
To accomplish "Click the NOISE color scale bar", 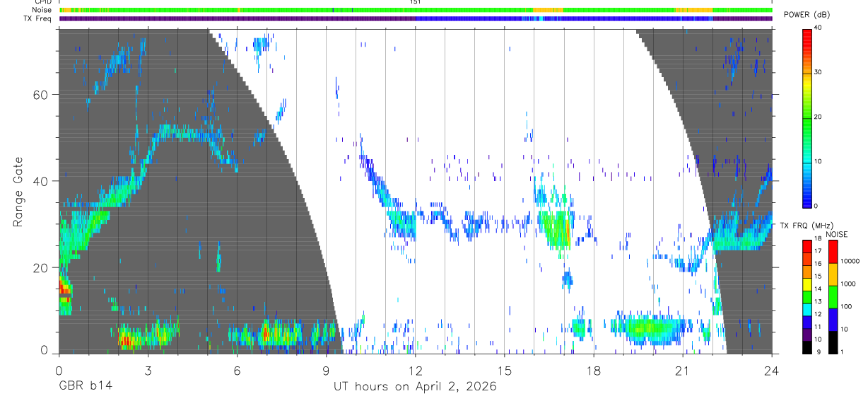I will click(x=833, y=296).
